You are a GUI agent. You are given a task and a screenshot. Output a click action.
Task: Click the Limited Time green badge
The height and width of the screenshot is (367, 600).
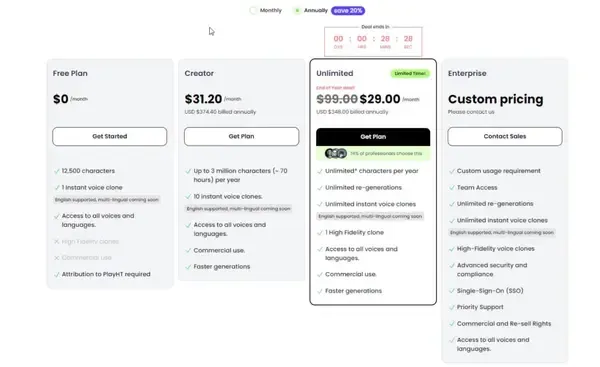[x=410, y=73]
